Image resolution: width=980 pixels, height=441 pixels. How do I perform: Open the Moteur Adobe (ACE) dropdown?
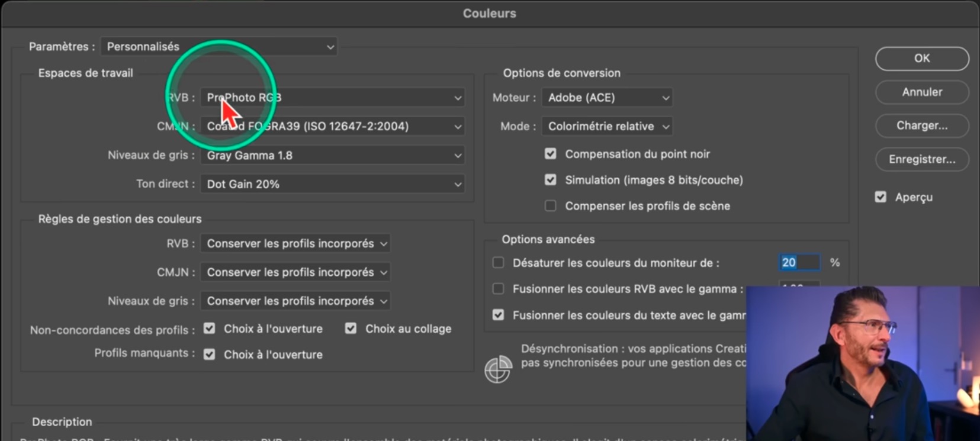tap(607, 98)
